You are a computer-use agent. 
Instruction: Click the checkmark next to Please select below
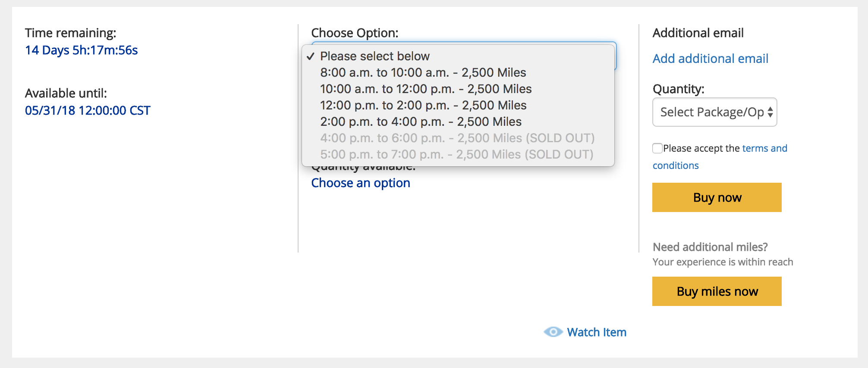tap(311, 56)
